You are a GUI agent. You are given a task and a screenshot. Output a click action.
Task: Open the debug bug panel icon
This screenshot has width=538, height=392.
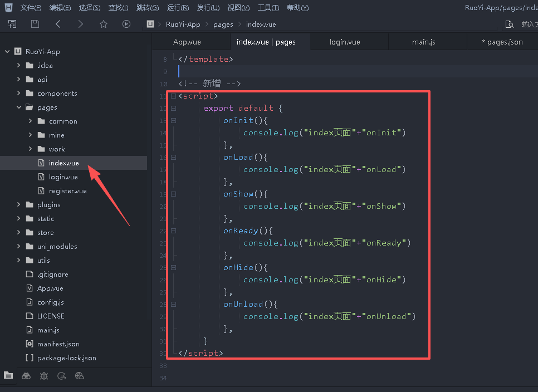(44, 376)
